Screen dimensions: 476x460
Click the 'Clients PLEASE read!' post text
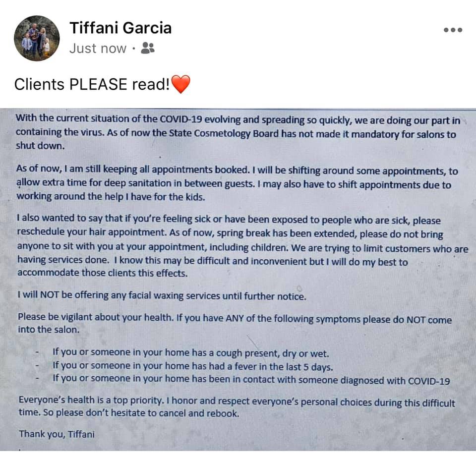click(x=92, y=84)
